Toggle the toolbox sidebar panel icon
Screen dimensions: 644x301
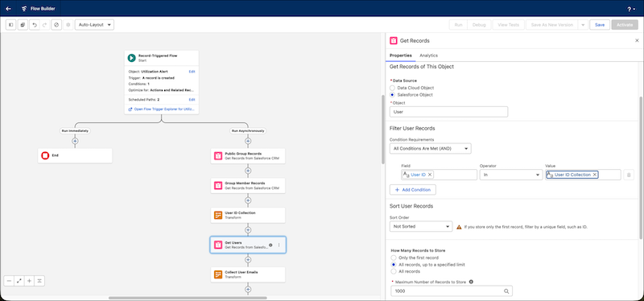click(x=11, y=25)
